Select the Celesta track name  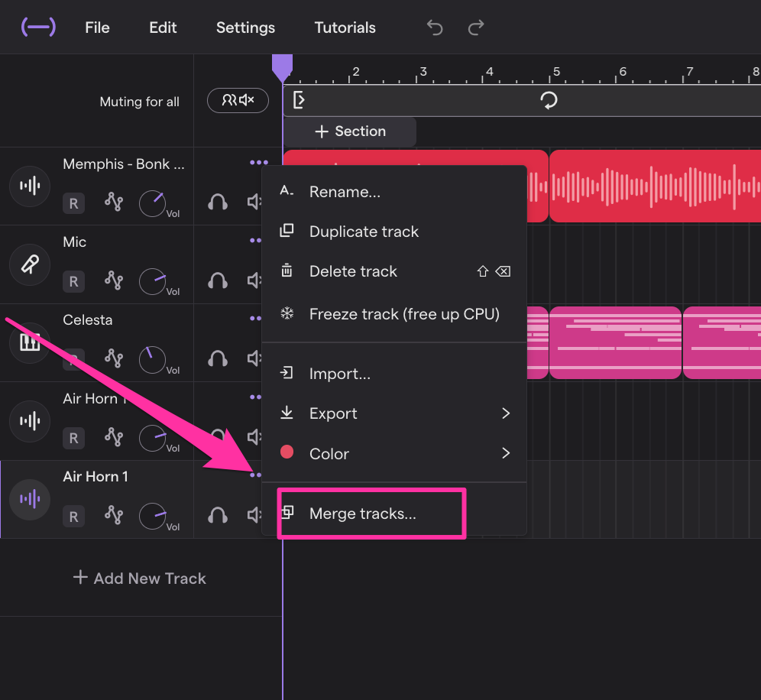[87, 320]
